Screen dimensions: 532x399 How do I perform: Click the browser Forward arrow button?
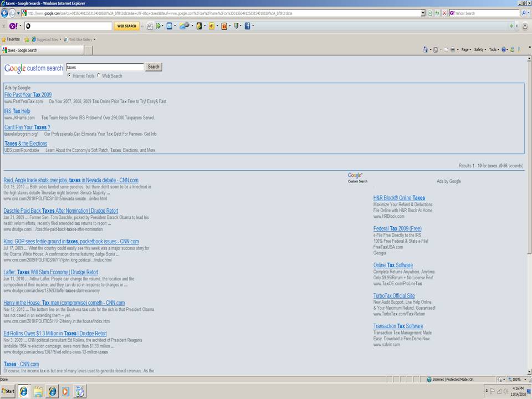(x=12, y=13)
